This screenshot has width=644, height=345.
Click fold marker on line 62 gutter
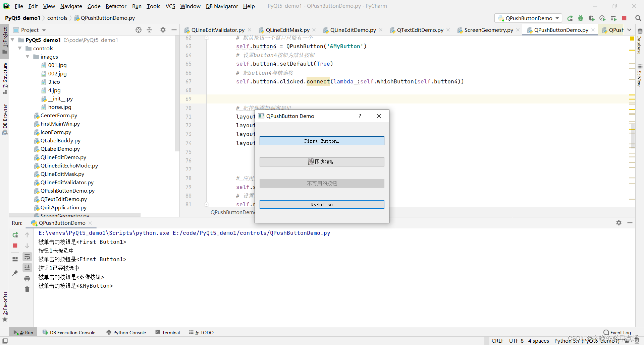pyautogui.click(x=207, y=38)
